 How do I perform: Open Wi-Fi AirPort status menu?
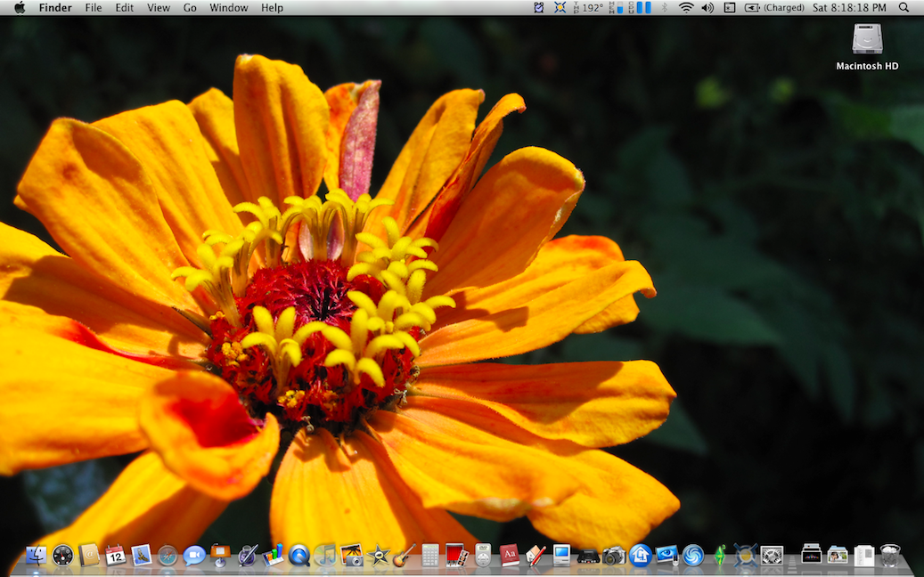(686, 8)
